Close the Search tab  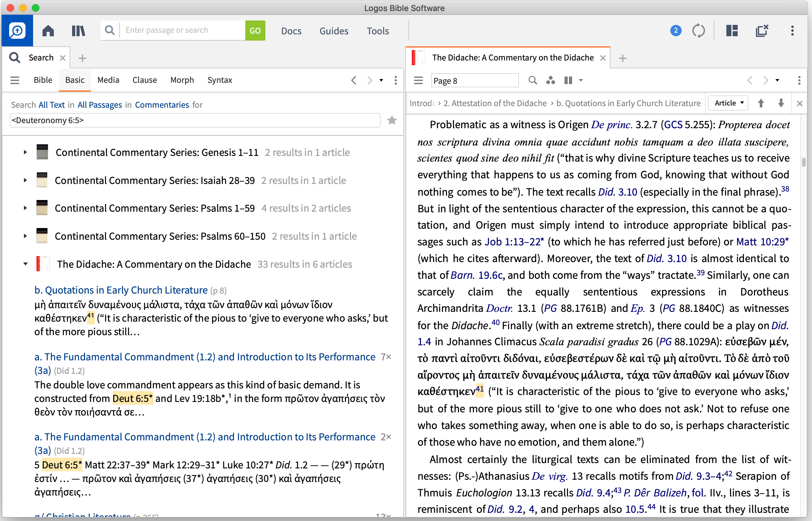pos(63,58)
